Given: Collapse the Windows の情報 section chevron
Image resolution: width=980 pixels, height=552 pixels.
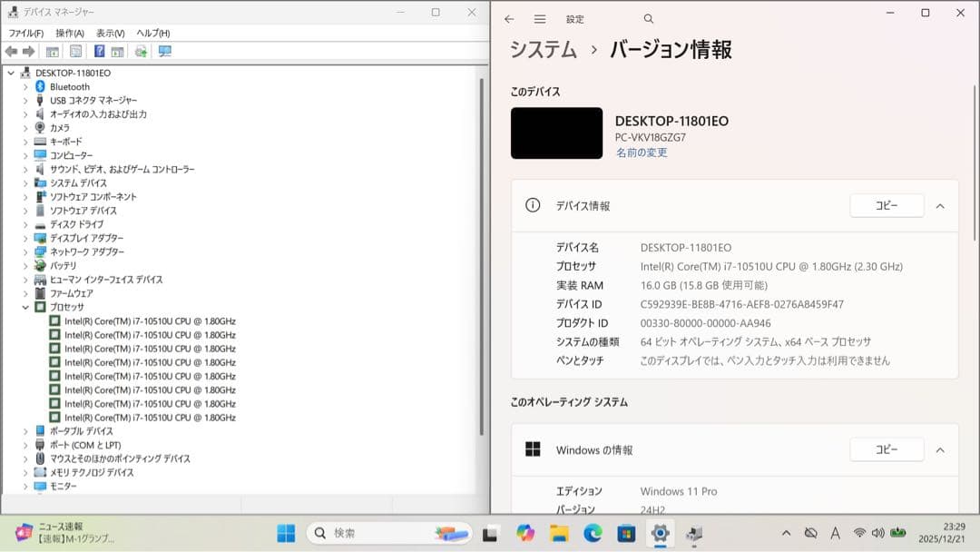Looking at the screenshot, I should click(x=940, y=449).
